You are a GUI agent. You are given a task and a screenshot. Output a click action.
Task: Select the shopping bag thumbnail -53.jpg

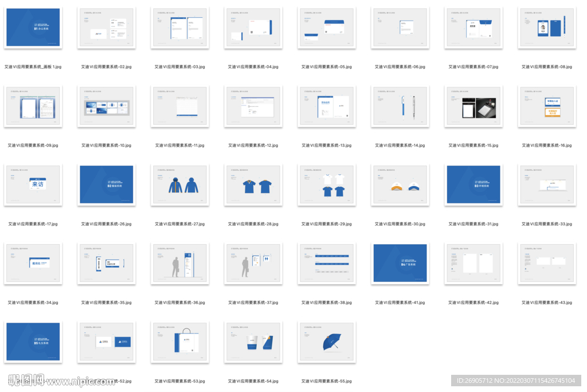click(179, 342)
